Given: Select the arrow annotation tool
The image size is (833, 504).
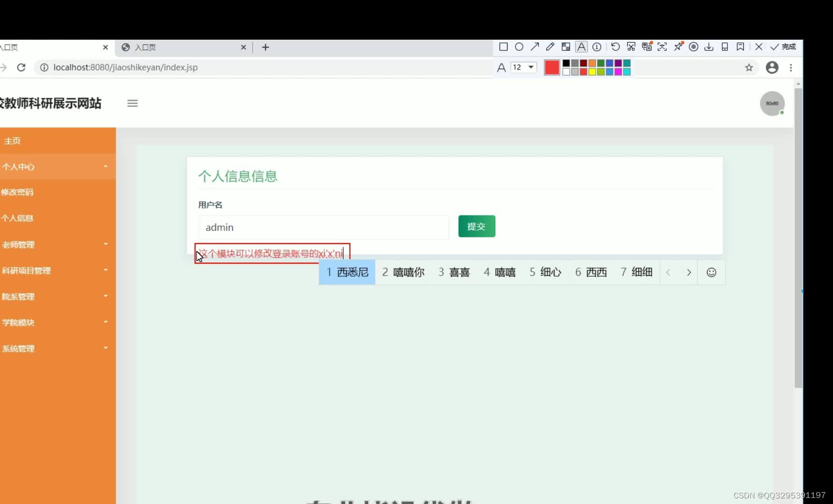Looking at the screenshot, I should pyautogui.click(x=535, y=47).
